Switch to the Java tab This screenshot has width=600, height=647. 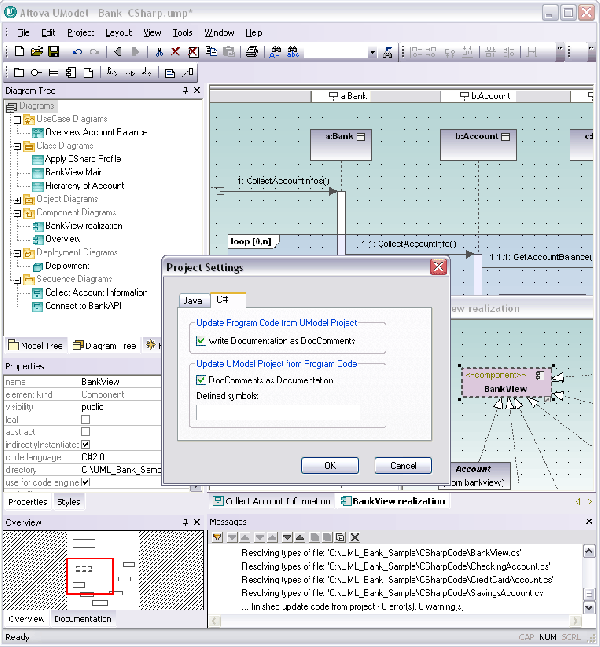click(193, 300)
